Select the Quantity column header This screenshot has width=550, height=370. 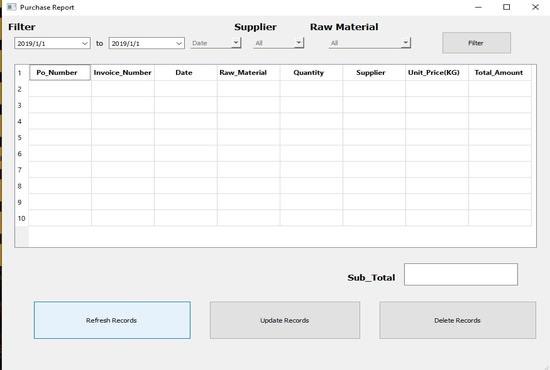point(311,72)
